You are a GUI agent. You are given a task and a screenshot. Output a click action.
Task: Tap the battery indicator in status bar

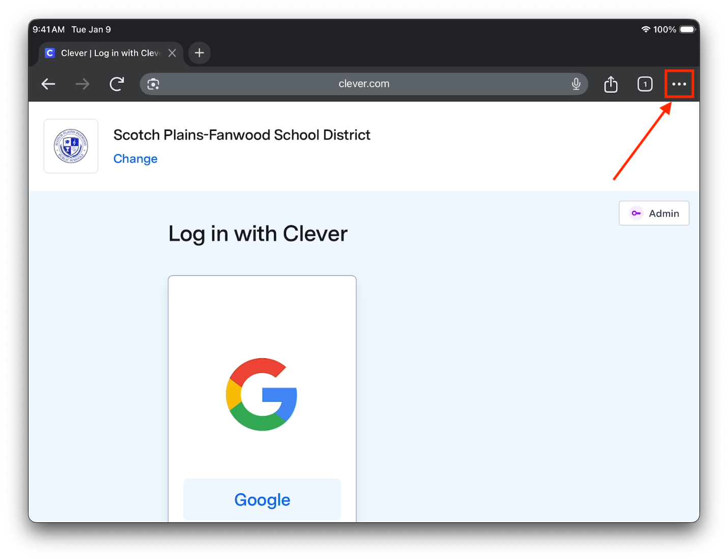(687, 30)
